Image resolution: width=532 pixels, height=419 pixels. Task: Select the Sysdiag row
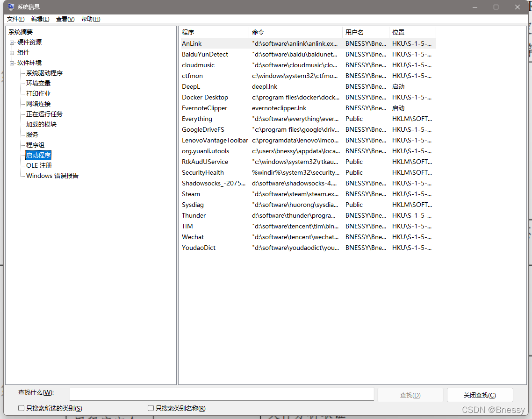point(308,205)
